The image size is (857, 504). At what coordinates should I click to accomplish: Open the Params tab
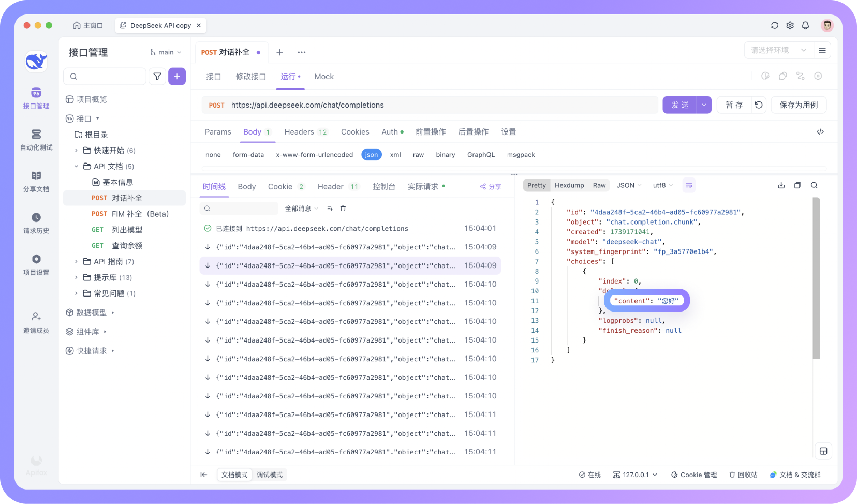pos(218,132)
